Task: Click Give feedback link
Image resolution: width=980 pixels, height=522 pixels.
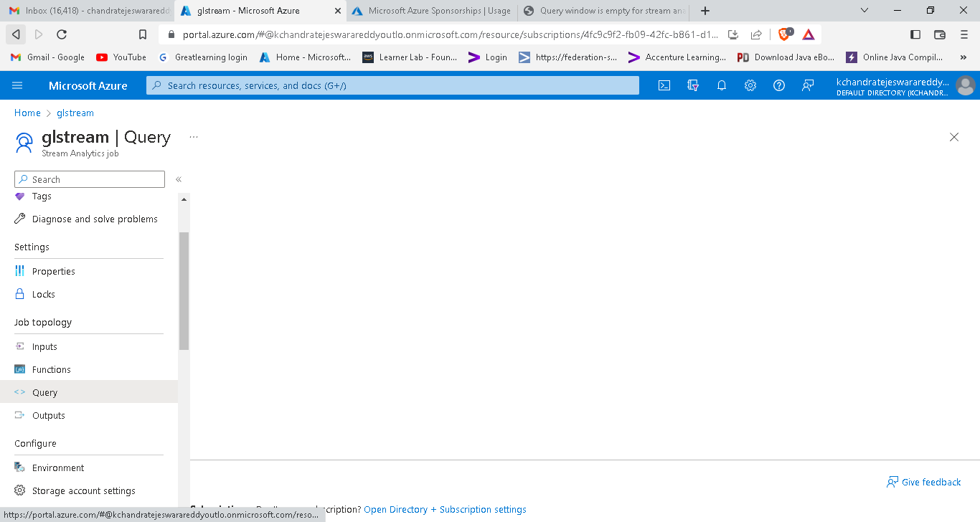Action: [924, 482]
